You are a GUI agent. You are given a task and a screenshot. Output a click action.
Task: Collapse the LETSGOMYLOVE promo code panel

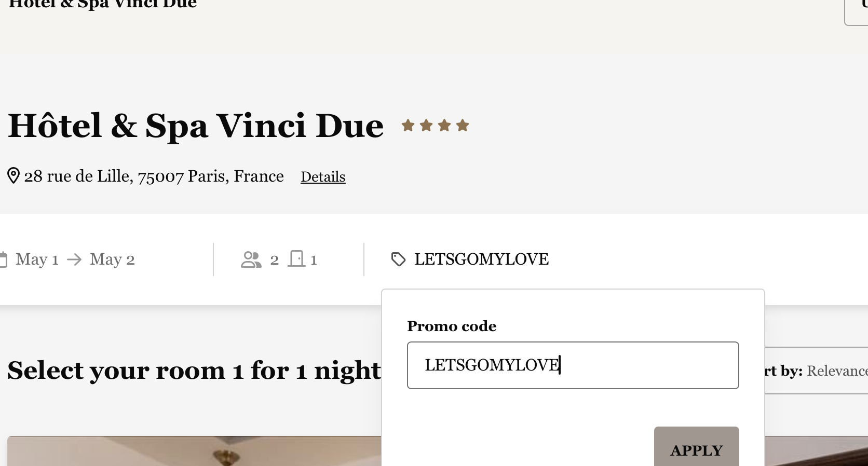481,259
